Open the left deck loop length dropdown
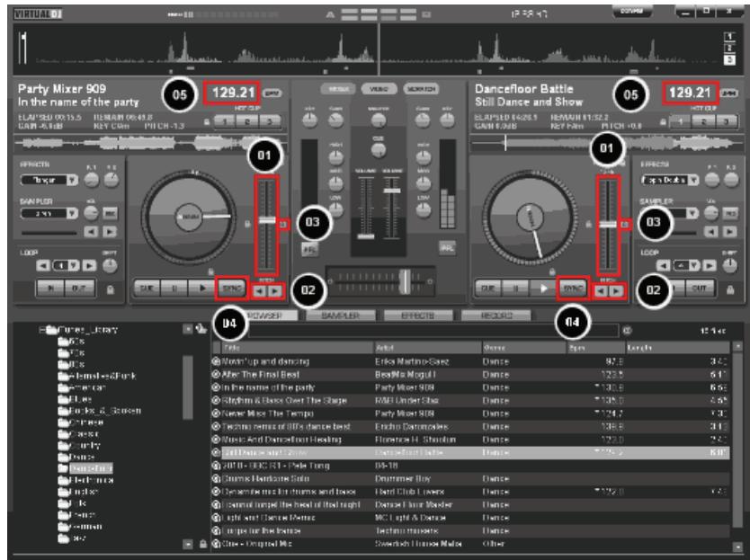Image resolution: width=750 pixels, height=560 pixels. (74, 265)
